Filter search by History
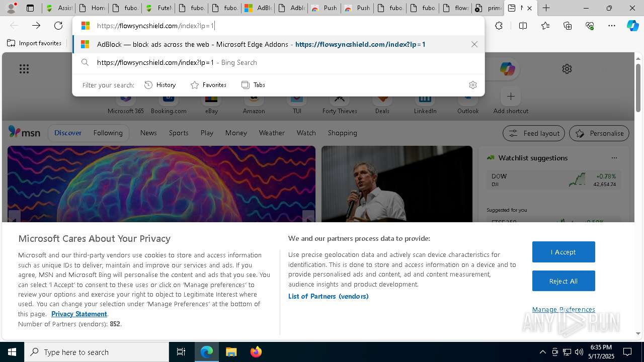 point(160,85)
